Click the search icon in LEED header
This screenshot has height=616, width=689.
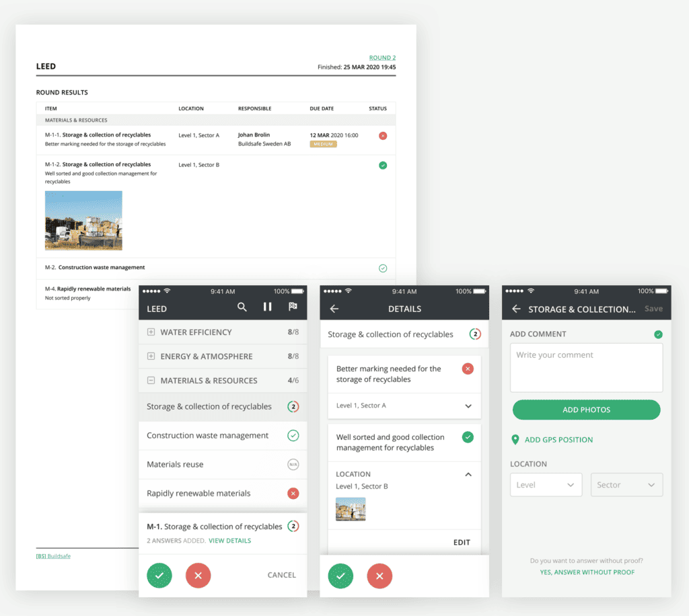[x=242, y=307]
